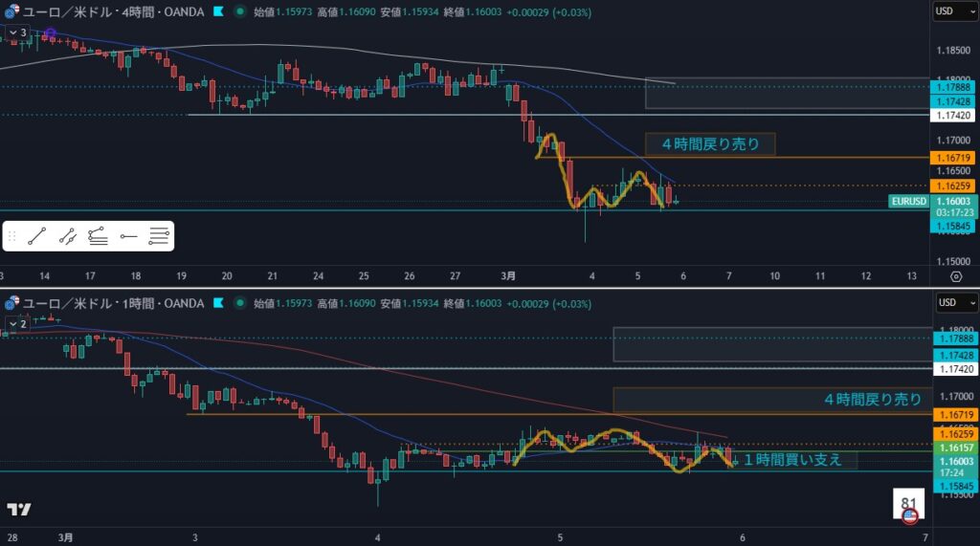Click the green market status dot on 4-hour chart

click(x=239, y=11)
